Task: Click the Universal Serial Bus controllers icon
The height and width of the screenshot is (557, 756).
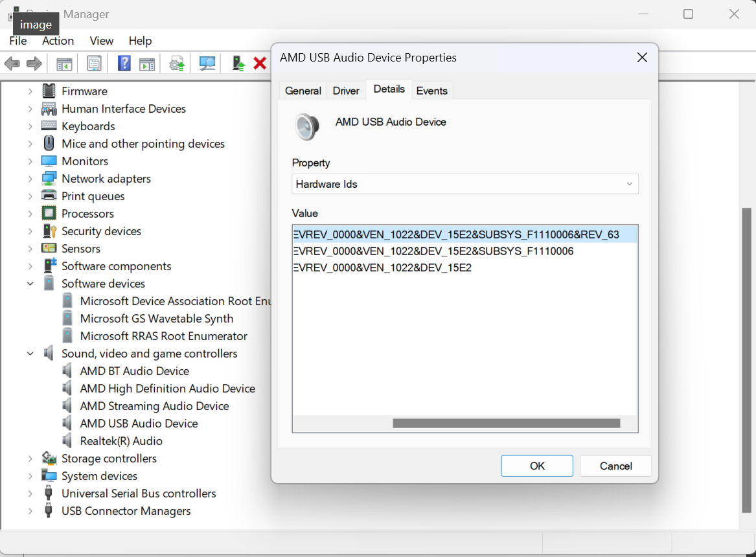Action: tap(48, 493)
